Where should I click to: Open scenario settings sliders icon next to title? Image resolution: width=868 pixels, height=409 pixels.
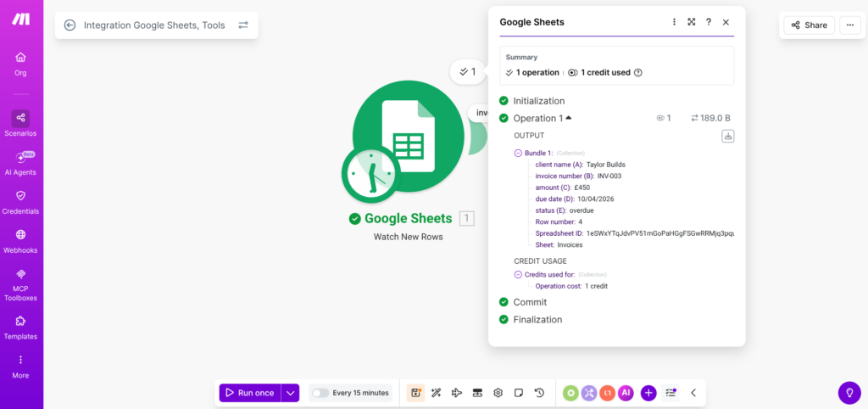click(x=243, y=25)
